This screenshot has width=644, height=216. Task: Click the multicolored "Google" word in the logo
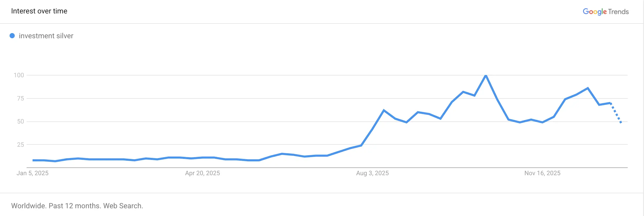point(595,12)
